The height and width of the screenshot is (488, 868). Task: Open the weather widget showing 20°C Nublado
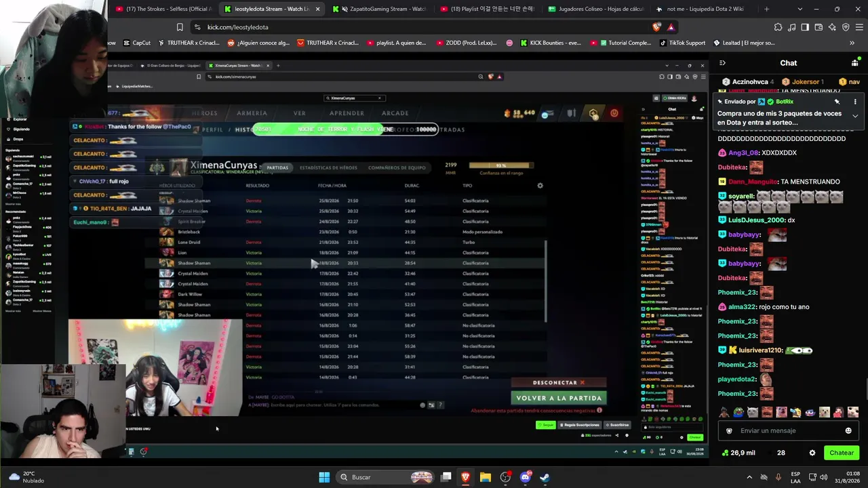pos(28,477)
